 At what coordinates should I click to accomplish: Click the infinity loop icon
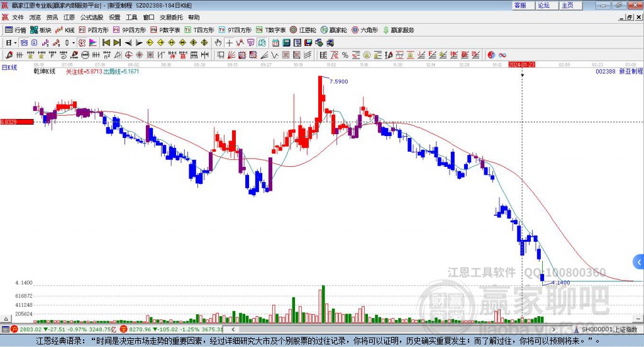coord(502,55)
